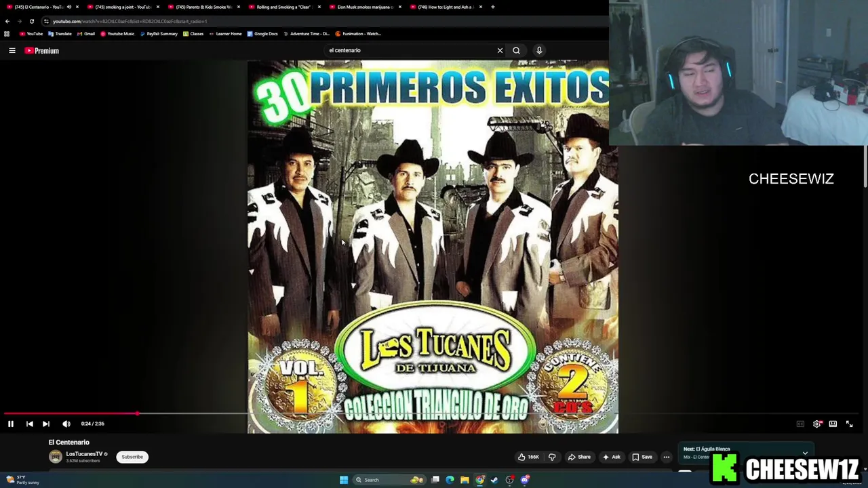Open the Gmail bookmark
The height and width of the screenshot is (488, 868).
coord(86,34)
